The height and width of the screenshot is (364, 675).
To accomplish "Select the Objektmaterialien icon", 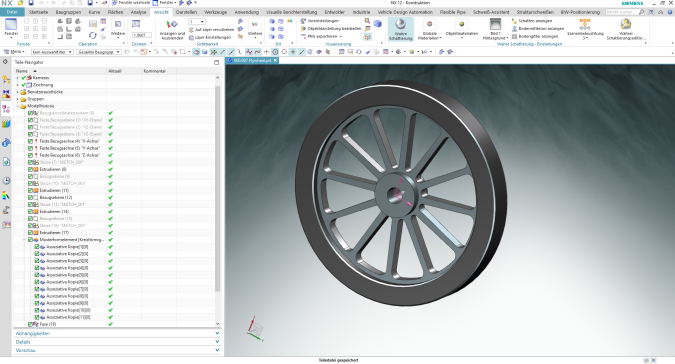I will (461, 25).
